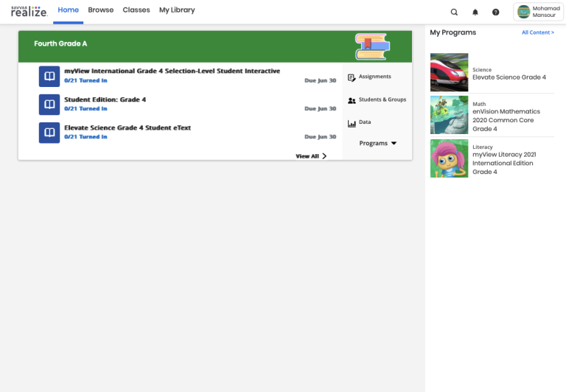
Task: Open the Mohamad Mansour profile menu
Action: [x=538, y=12]
